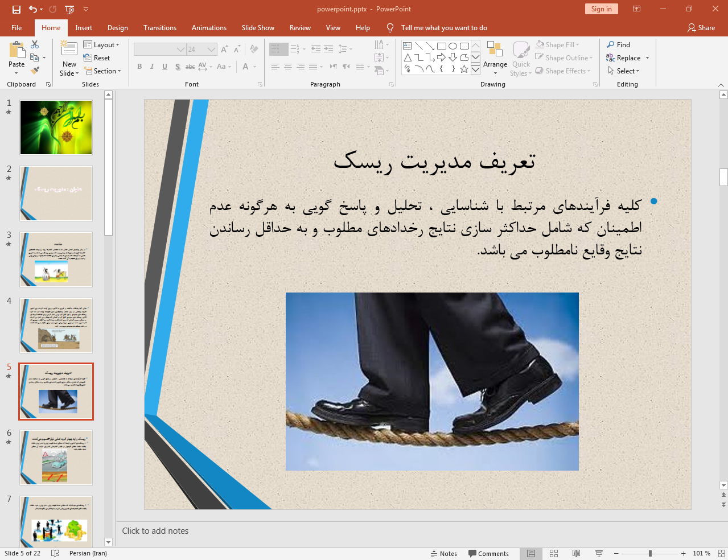728x560 pixels.
Task: Open the Section dropdown
Action: click(x=102, y=71)
